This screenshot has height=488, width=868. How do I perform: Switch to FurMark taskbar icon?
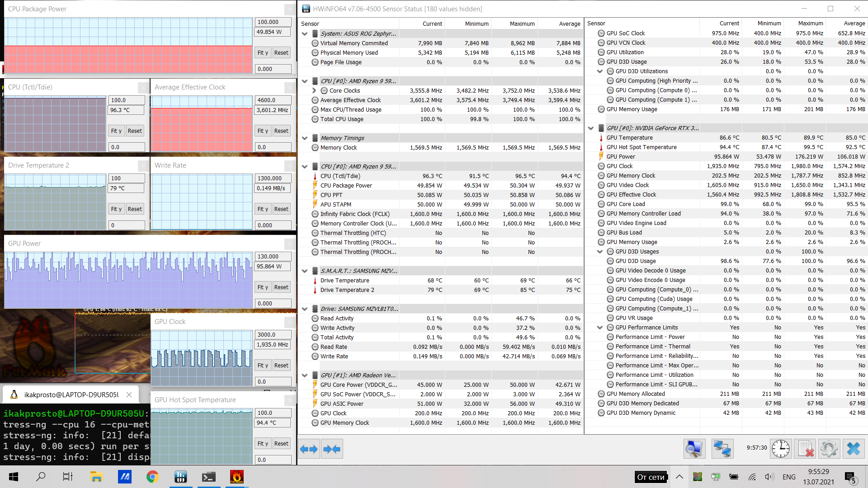[236, 477]
